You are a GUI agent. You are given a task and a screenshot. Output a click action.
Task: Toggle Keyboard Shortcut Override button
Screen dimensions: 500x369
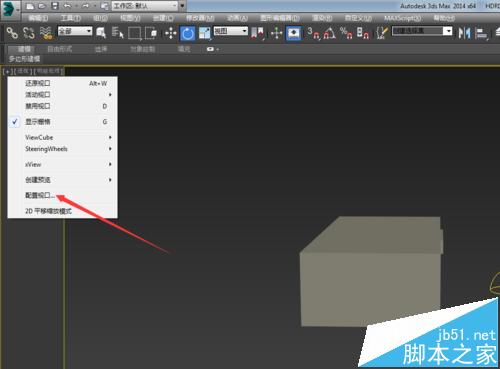(x=294, y=33)
